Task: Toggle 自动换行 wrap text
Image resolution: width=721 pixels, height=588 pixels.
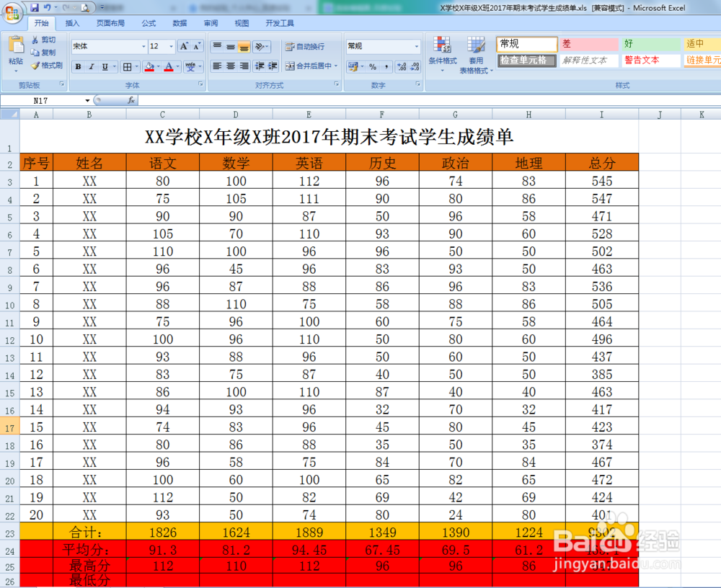Action: point(305,46)
